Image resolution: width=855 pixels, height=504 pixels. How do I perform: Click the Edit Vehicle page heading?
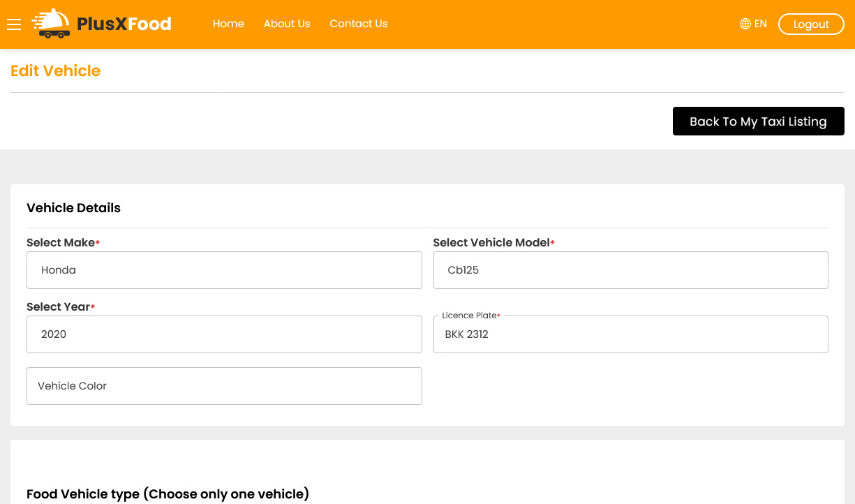(55, 71)
